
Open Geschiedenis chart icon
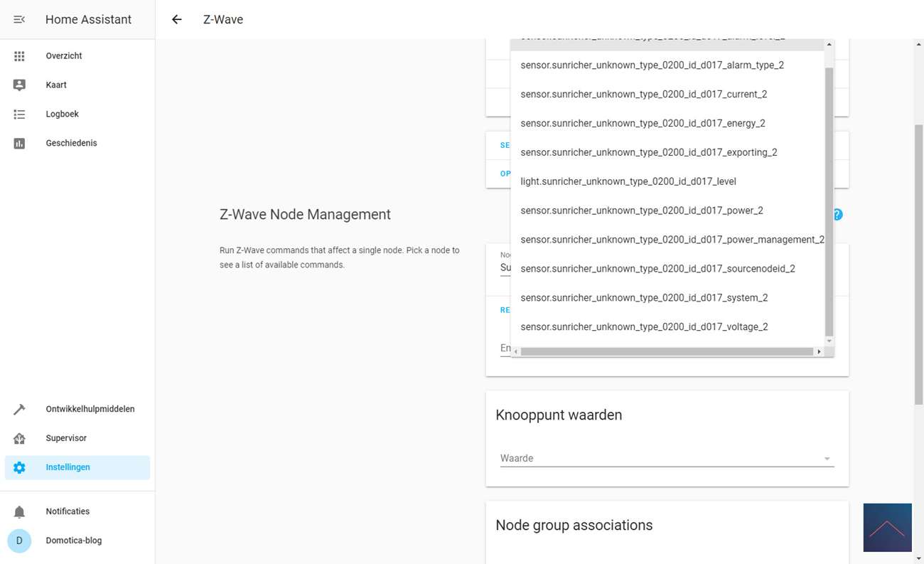coord(19,143)
